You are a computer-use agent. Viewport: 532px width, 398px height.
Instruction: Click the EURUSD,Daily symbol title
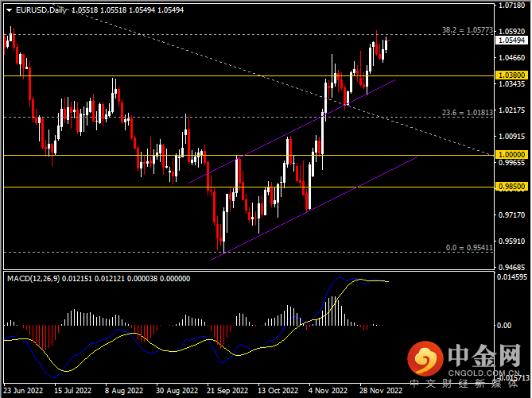tap(41, 10)
